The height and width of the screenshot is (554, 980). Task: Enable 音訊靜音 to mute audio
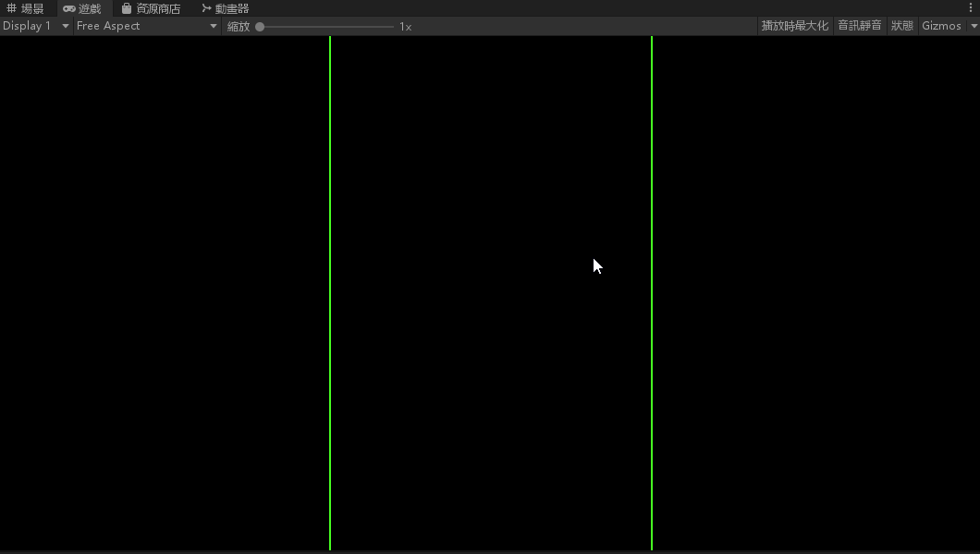(859, 26)
